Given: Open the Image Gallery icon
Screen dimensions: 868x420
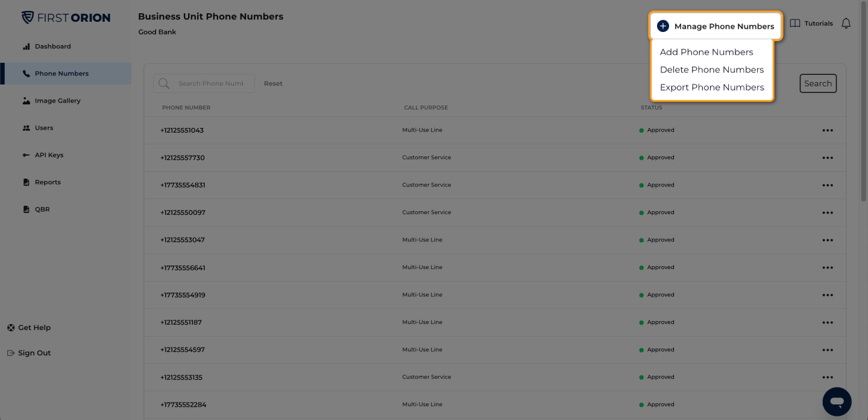Looking at the screenshot, I should click(26, 101).
